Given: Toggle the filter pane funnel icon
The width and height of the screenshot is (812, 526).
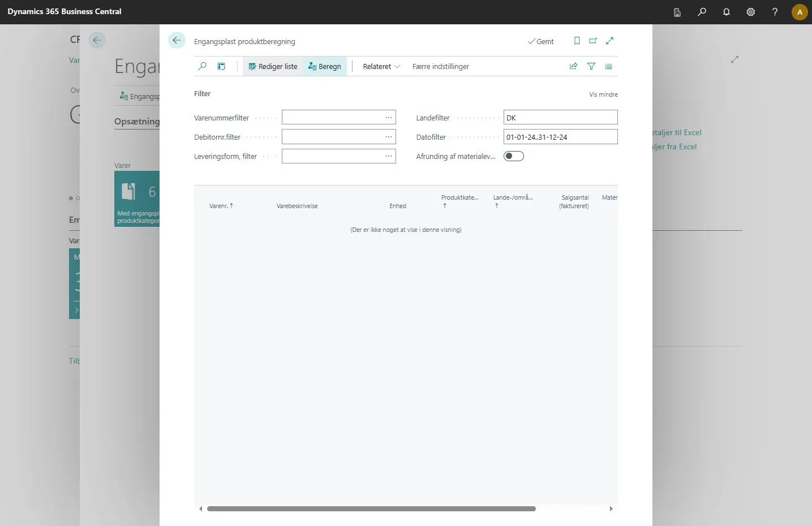Looking at the screenshot, I should point(591,66).
